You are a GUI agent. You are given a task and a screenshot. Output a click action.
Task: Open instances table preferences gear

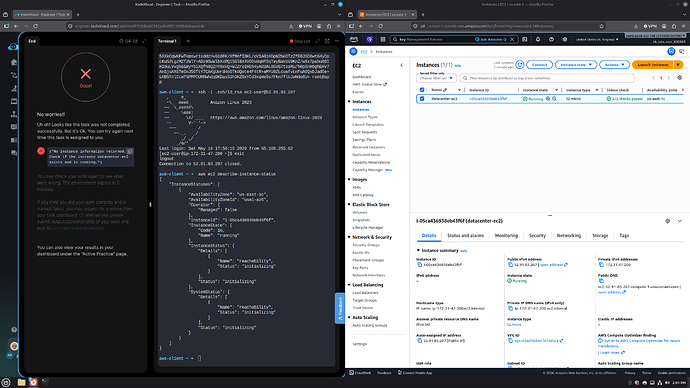[679, 78]
